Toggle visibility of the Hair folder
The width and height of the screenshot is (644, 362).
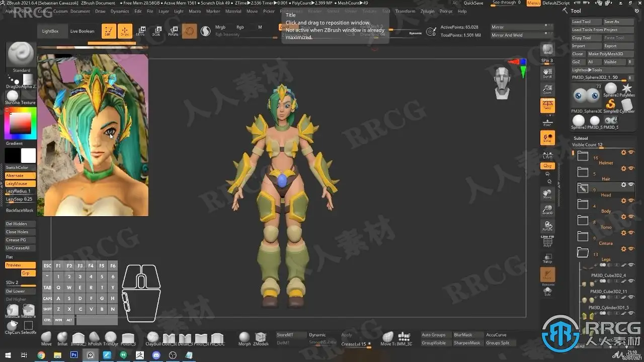(x=631, y=168)
